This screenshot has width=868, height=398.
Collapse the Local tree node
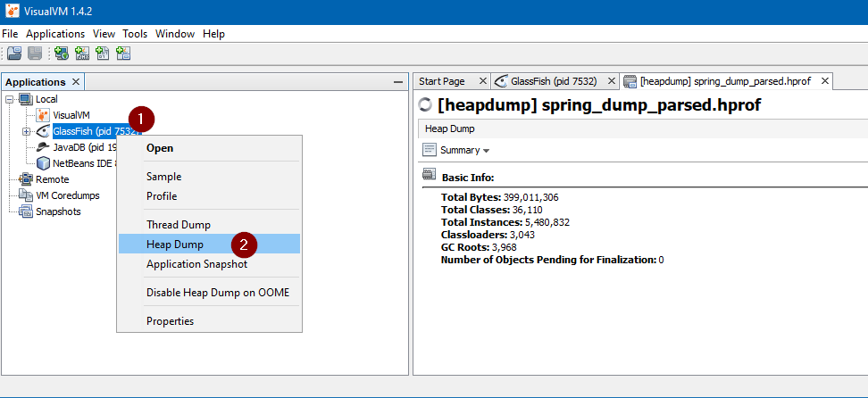tap(9, 100)
